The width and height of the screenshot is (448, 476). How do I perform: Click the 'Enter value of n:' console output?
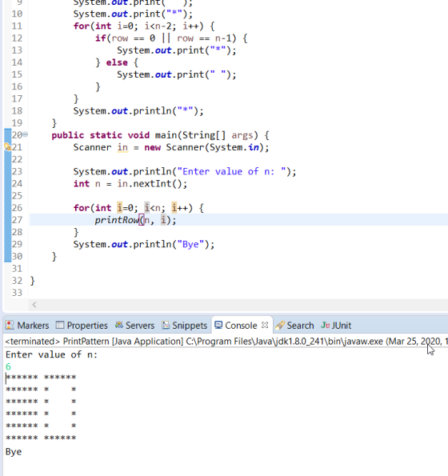point(51,354)
